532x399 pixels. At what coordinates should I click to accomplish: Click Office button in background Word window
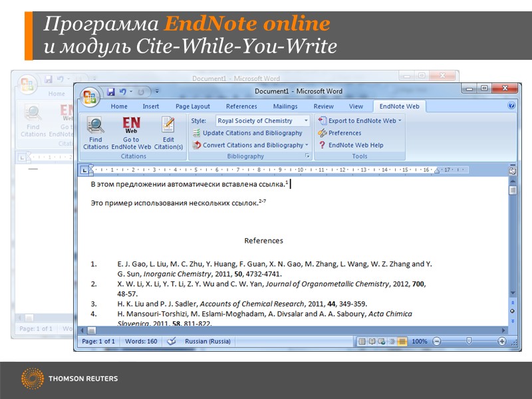(x=27, y=84)
